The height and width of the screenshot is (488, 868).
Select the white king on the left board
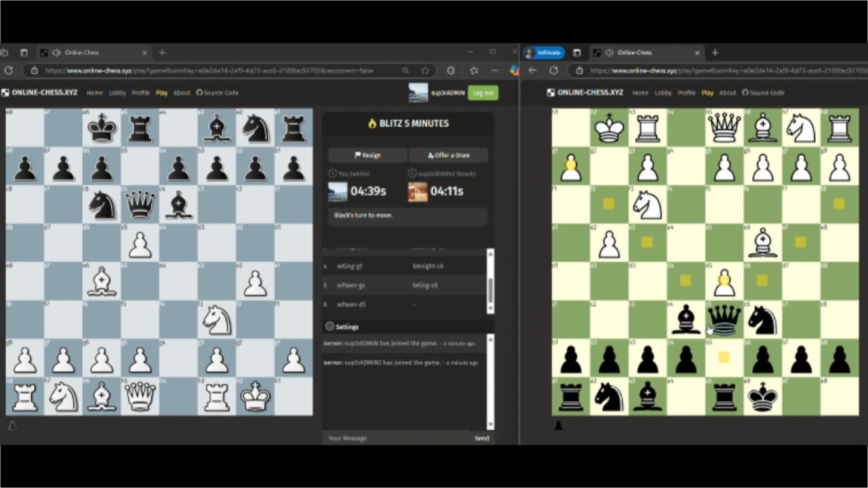(x=255, y=396)
